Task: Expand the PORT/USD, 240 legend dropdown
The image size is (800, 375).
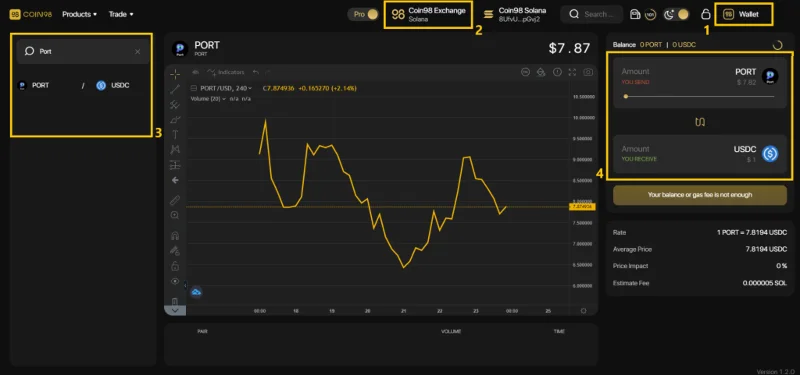Action: point(250,88)
